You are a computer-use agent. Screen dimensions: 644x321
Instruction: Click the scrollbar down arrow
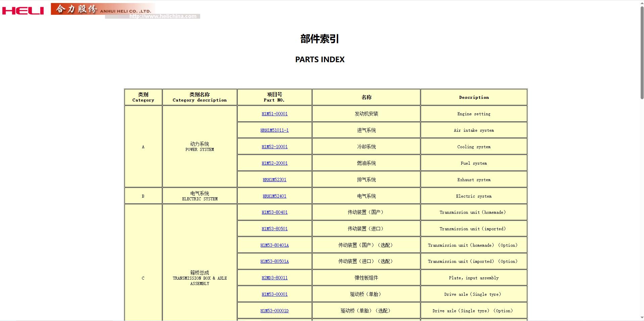point(642,318)
